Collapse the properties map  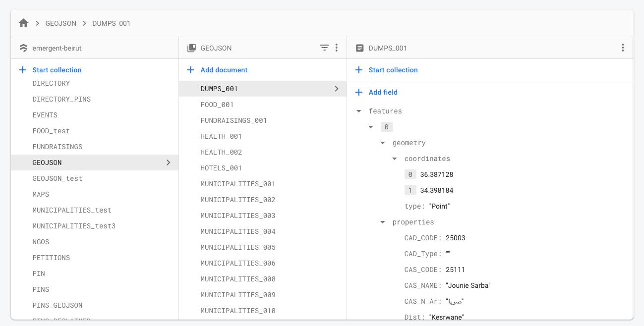click(383, 222)
